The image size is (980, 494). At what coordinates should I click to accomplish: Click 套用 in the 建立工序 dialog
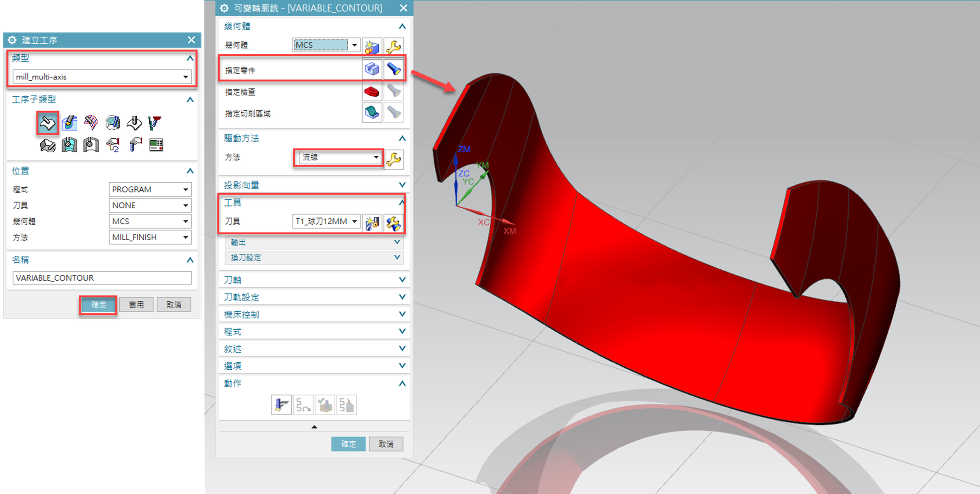click(136, 305)
